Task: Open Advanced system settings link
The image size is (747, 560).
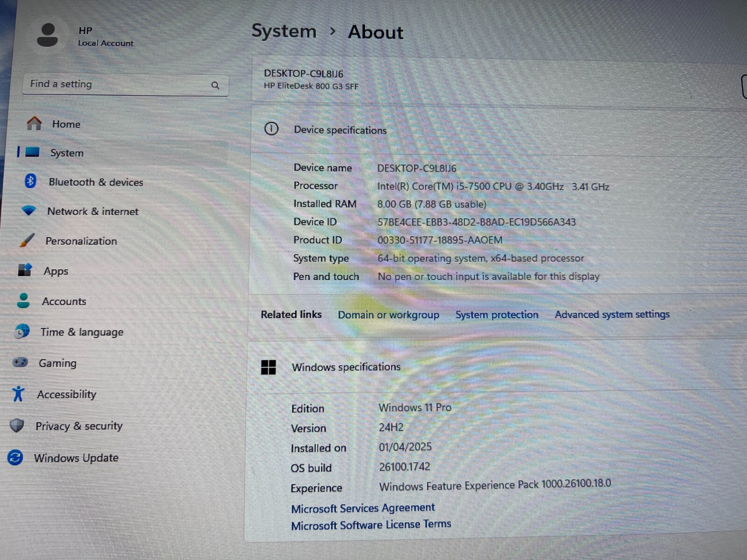Action: click(612, 314)
